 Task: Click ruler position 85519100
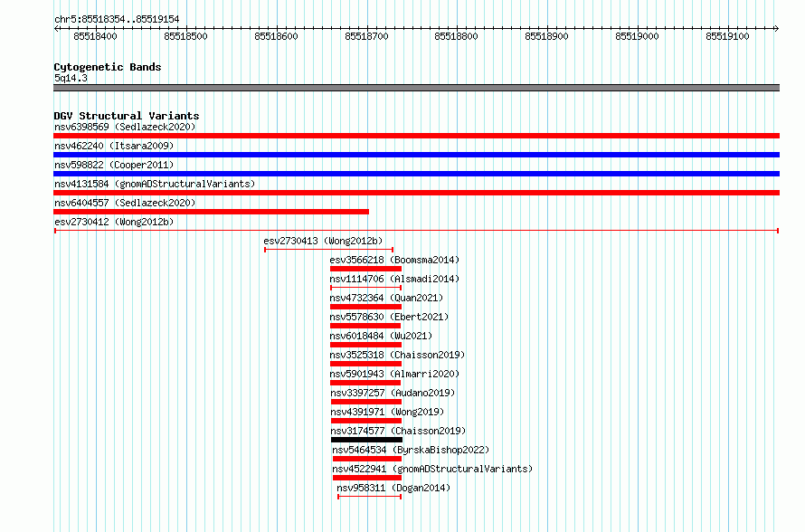click(727, 36)
